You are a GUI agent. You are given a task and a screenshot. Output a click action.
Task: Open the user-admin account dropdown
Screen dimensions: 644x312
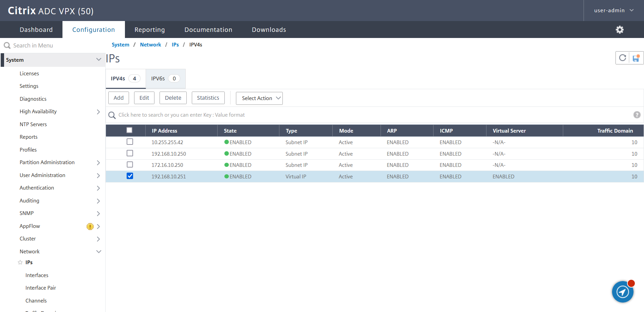613,10
